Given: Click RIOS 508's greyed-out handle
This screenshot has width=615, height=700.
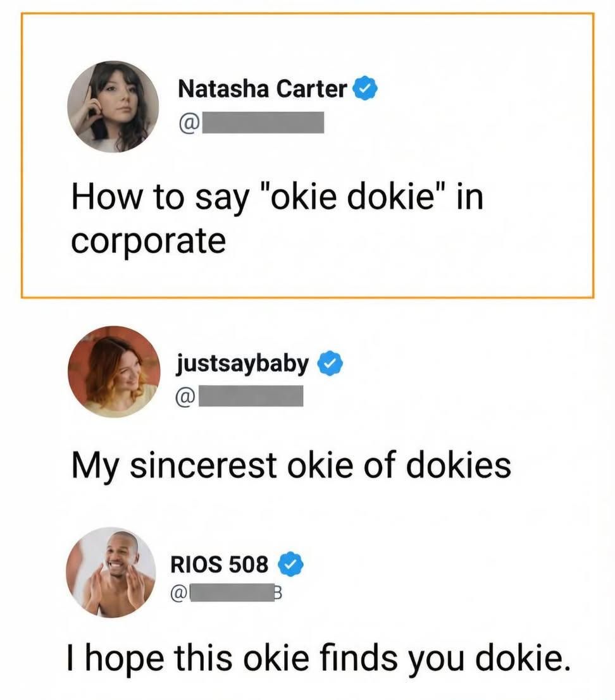Looking at the screenshot, I should [x=231, y=594].
